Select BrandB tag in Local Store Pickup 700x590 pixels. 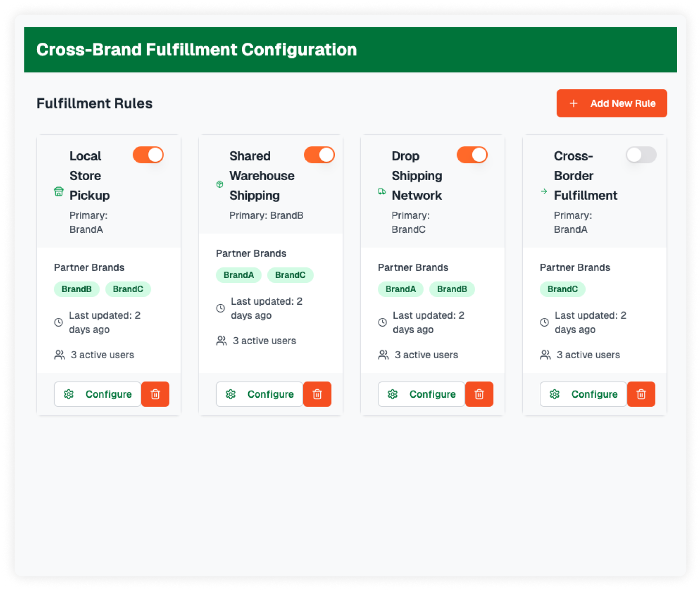(76, 289)
